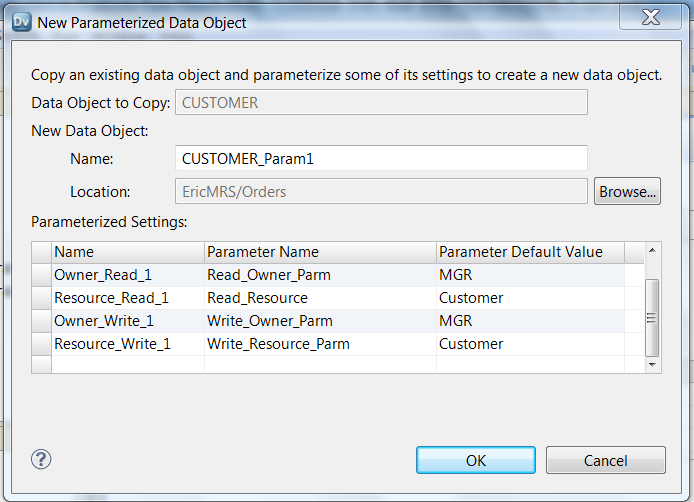Edit the Name field CUSTOMER_Param1
Viewport: 694px width, 502px height.
pyautogui.click(x=381, y=158)
